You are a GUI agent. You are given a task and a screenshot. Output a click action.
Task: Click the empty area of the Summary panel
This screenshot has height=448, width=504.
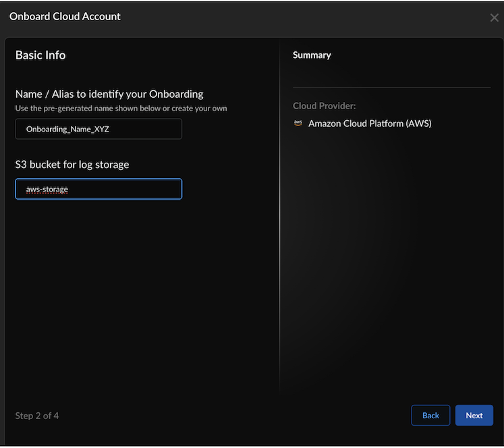(x=391, y=270)
